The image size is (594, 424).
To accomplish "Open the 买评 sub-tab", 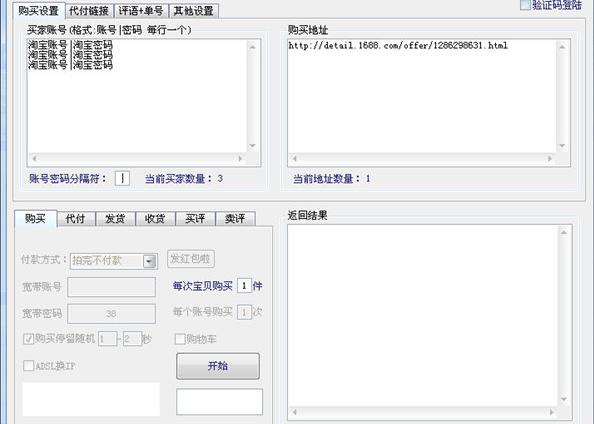I will 195,219.
